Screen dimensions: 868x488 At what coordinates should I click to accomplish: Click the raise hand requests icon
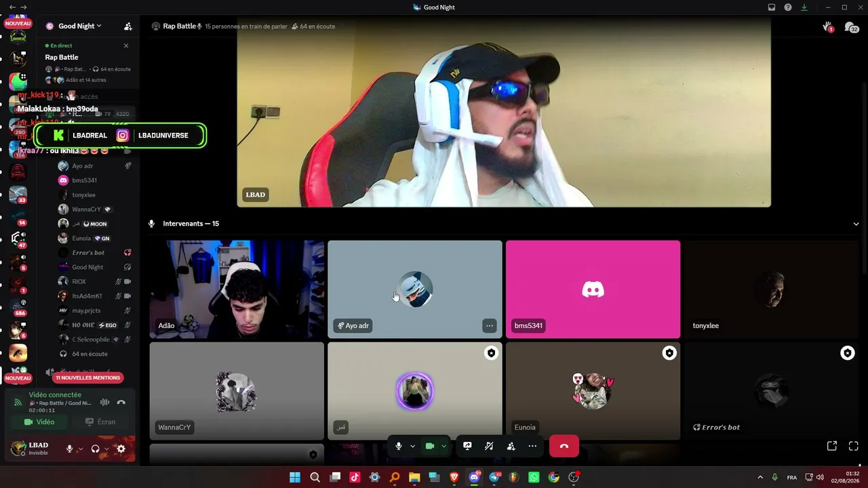pyautogui.click(x=828, y=27)
